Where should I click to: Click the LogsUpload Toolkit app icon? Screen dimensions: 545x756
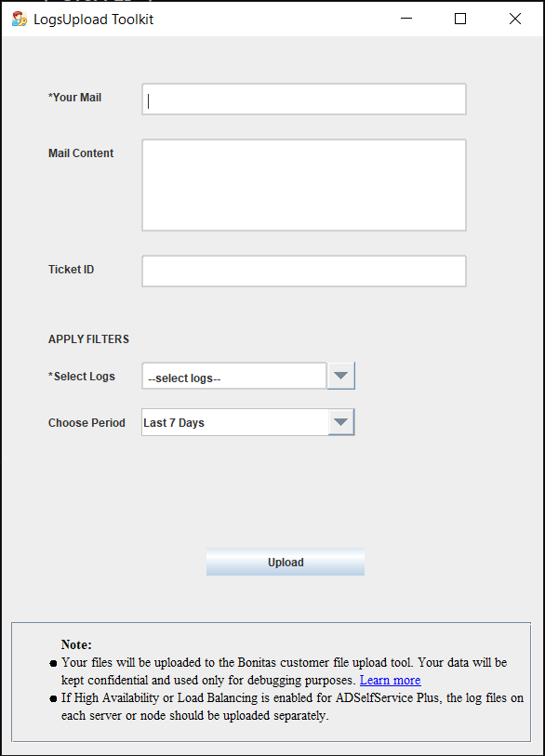(x=19, y=19)
